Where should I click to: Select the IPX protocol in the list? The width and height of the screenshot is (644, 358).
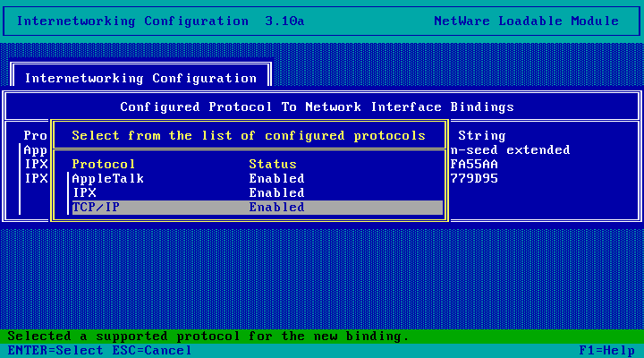click(x=258, y=193)
